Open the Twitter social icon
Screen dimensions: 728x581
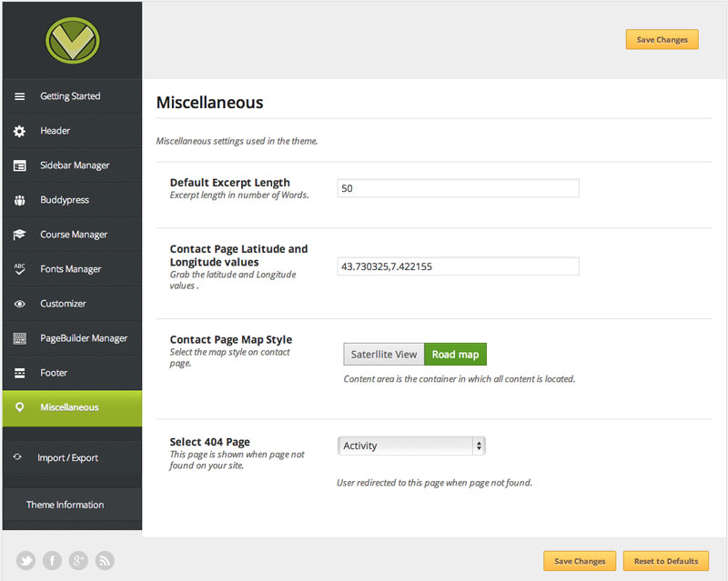tap(26, 561)
